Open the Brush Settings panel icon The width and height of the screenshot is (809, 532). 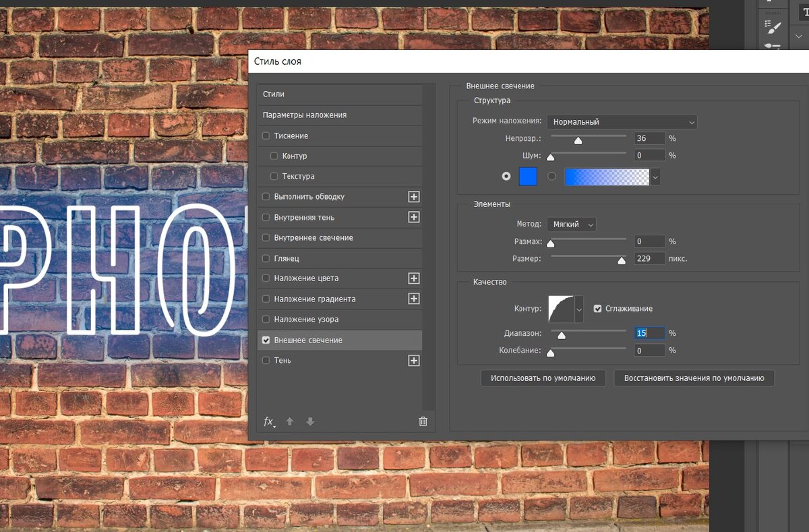[773, 27]
